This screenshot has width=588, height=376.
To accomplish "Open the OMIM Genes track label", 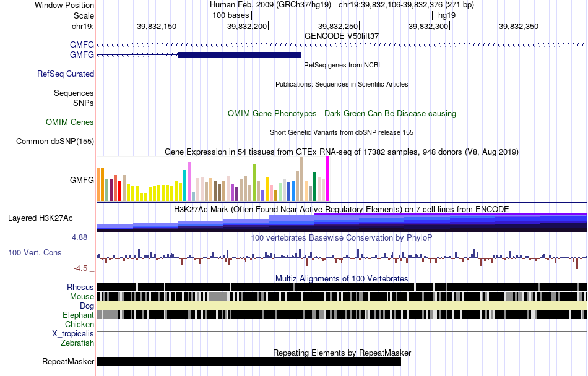I will click(70, 122).
